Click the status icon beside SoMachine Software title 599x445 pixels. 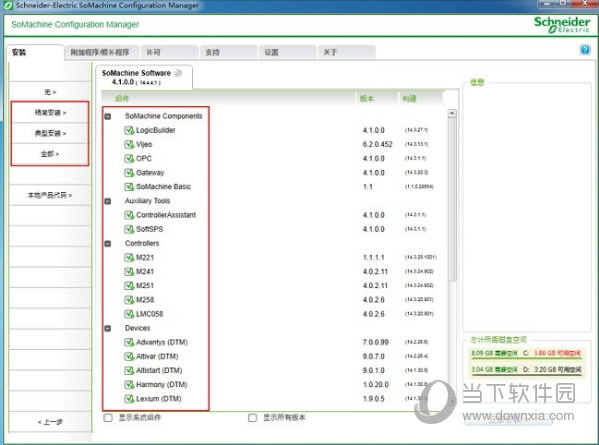coord(178,73)
